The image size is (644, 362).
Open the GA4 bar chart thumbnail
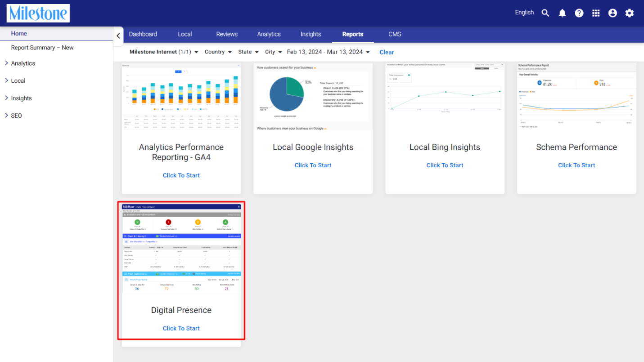tap(181, 97)
